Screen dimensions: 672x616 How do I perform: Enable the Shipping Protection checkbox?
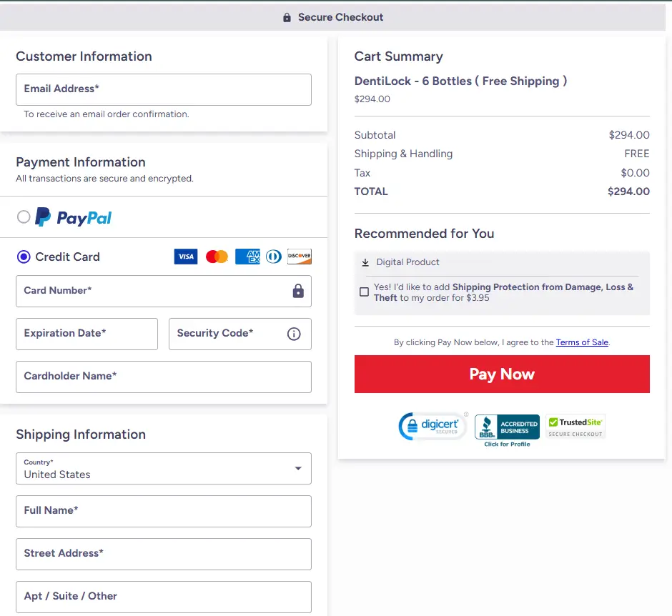(365, 292)
